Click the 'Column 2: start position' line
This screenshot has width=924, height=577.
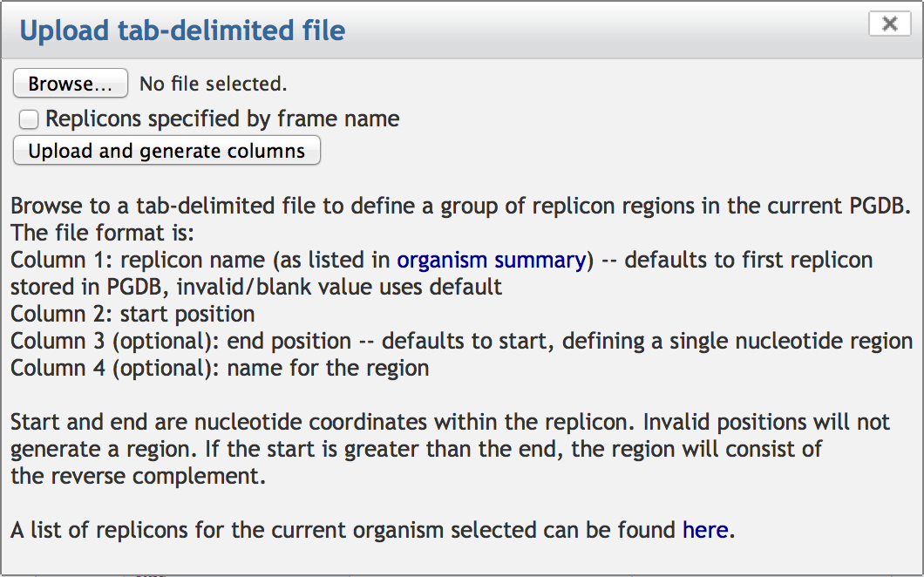point(132,314)
